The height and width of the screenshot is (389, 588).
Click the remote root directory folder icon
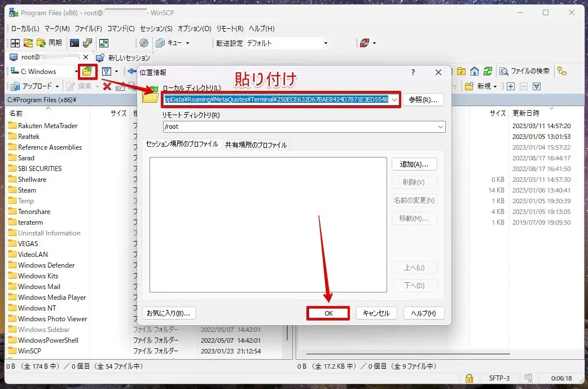tap(462, 71)
